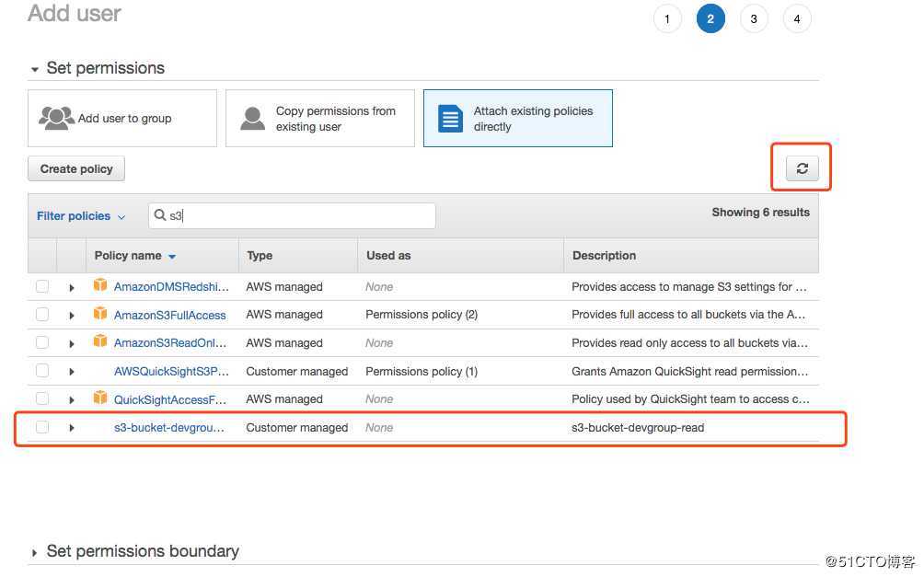Choose Copy permissions from existing user
Image resolution: width=924 pixels, height=577 pixels.
[320, 119]
